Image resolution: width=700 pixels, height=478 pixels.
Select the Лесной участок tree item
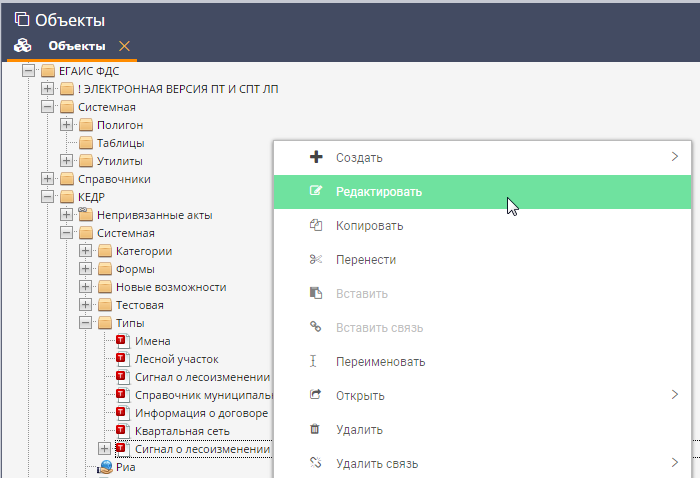pyautogui.click(x=177, y=359)
